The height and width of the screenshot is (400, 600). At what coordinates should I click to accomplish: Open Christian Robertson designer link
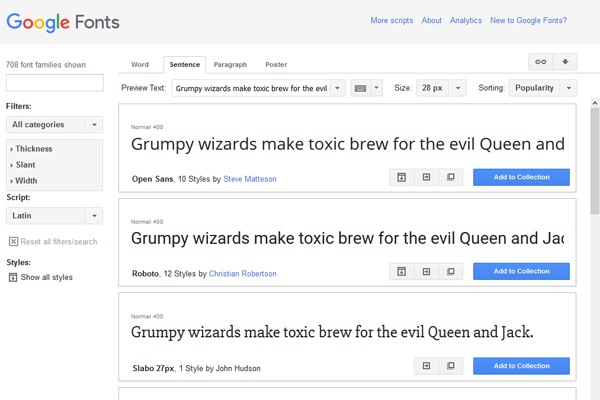pos(243,274)
